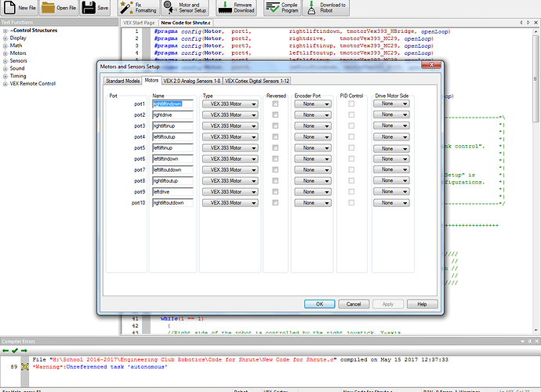
Task: Close the editor document with the X icon
Action: click(536, 23)
